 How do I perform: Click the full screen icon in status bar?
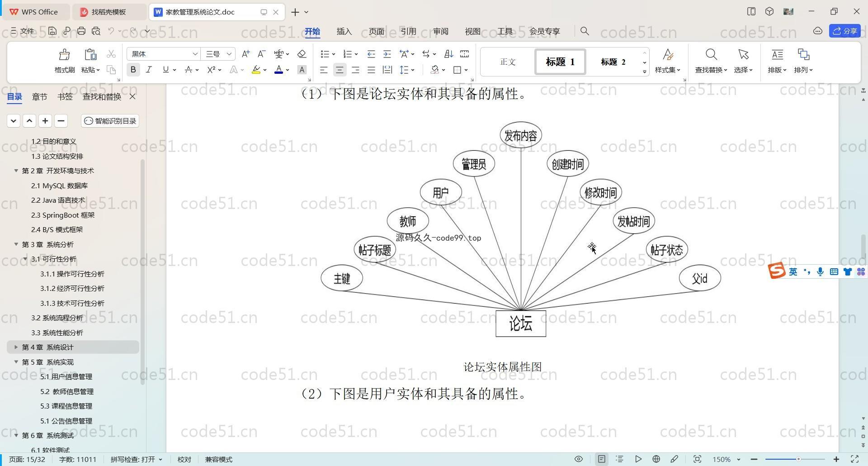coord(854,459)
